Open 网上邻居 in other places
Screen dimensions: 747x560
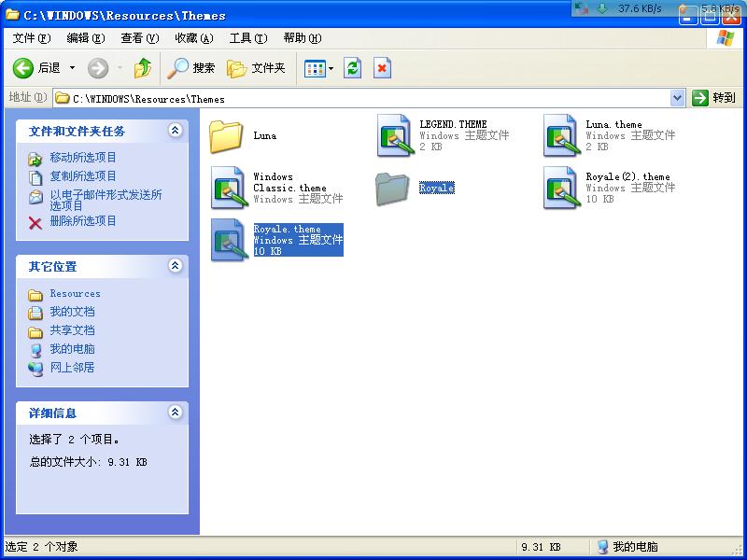click(73, 367)
